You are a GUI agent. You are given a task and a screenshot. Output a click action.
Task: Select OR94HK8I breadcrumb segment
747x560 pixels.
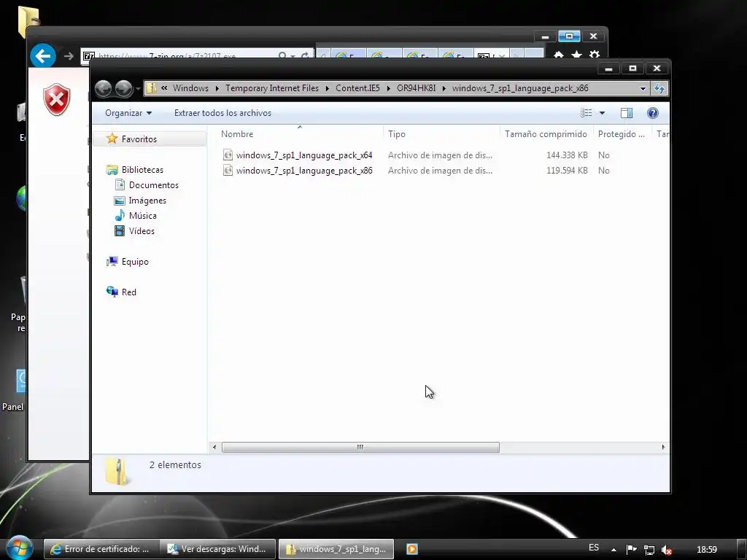pos(417,88)
